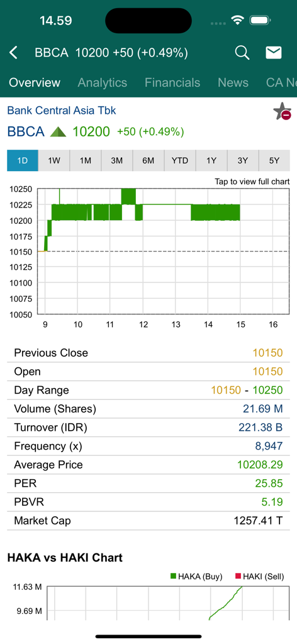
Task: Tap the Volume (Shares) value 21.69 M
Action: [263, 409]
